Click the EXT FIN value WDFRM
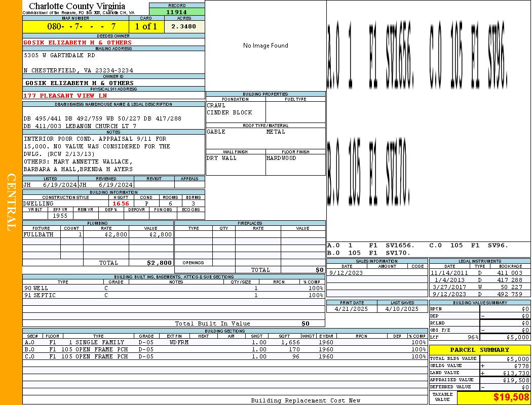The height and width of the screenshot is (405, 532). tap(179, 343)
